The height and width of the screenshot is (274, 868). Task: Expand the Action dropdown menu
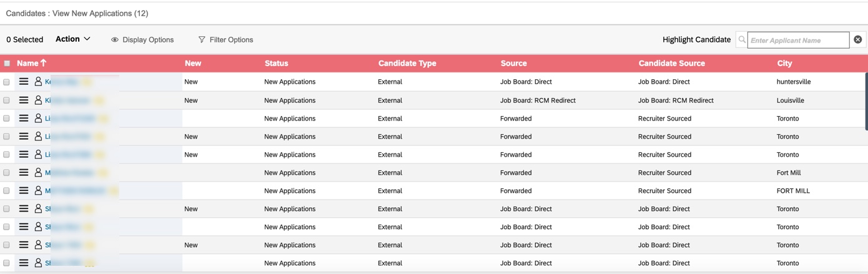[73, 39]
